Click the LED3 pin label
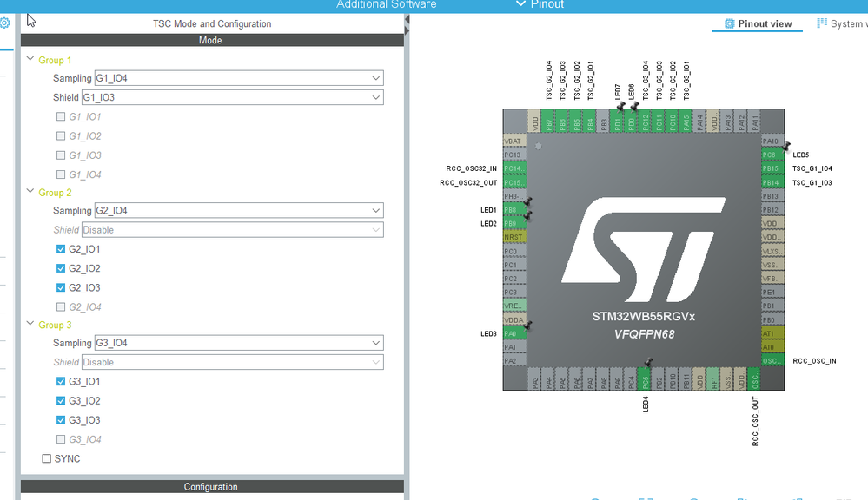 point(488,333)
